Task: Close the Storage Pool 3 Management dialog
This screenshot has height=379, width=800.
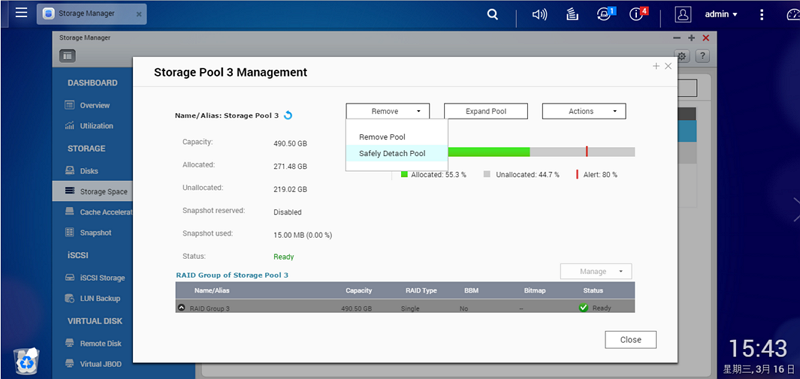Action: pyautogui.click(x=668, y=66)
